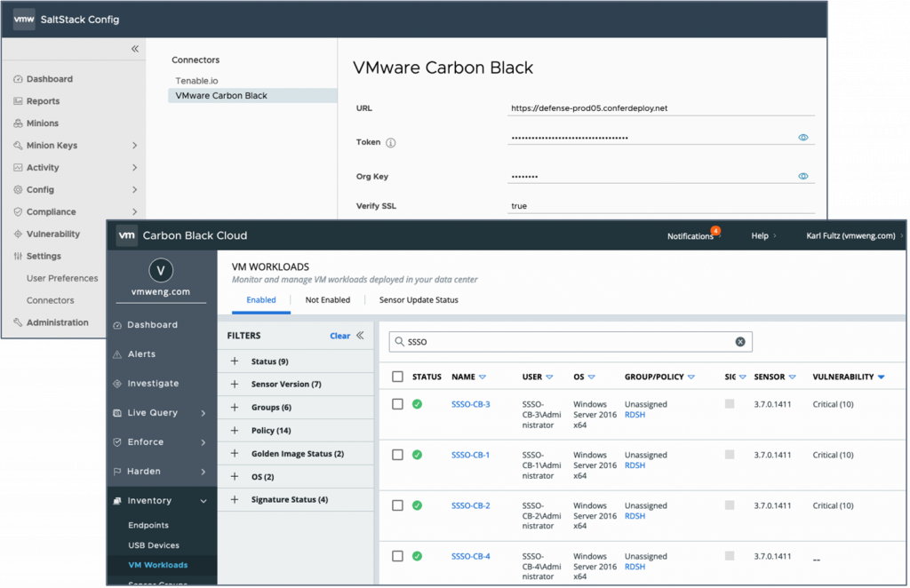Switch to the Not Enabled tab
Viewport: 910px width, 588px height.
327,300
